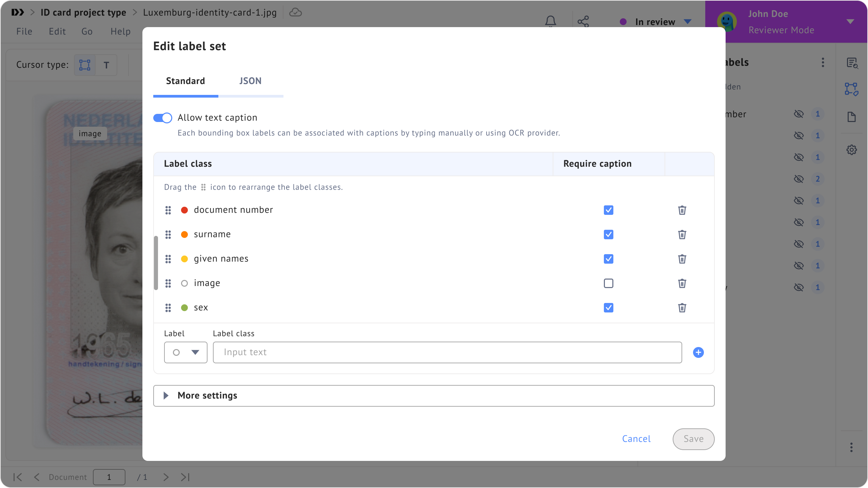
Task: Remove the sex label class
Action: (x=682, y=308)
